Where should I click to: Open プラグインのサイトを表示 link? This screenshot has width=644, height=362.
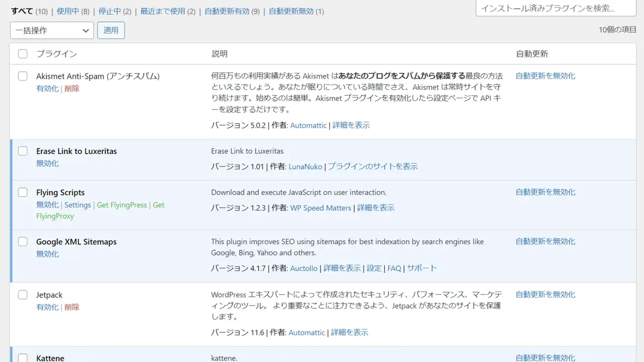[x=373, y=166]
